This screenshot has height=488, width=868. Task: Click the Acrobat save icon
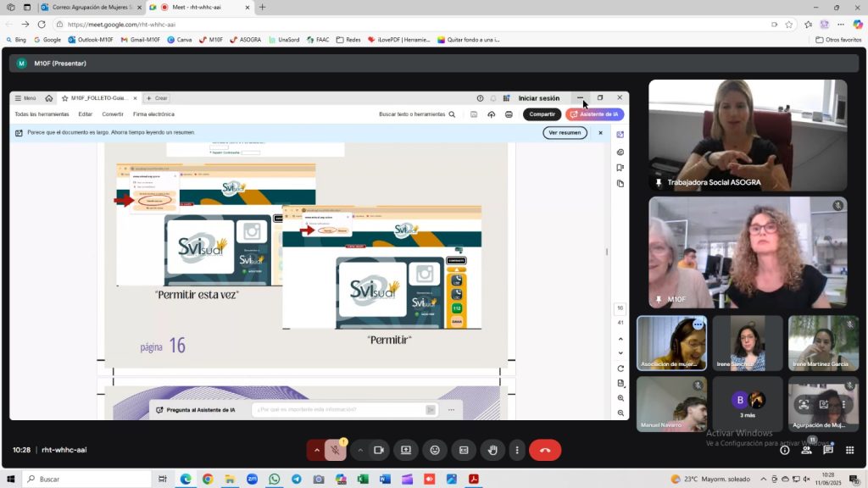474,114
